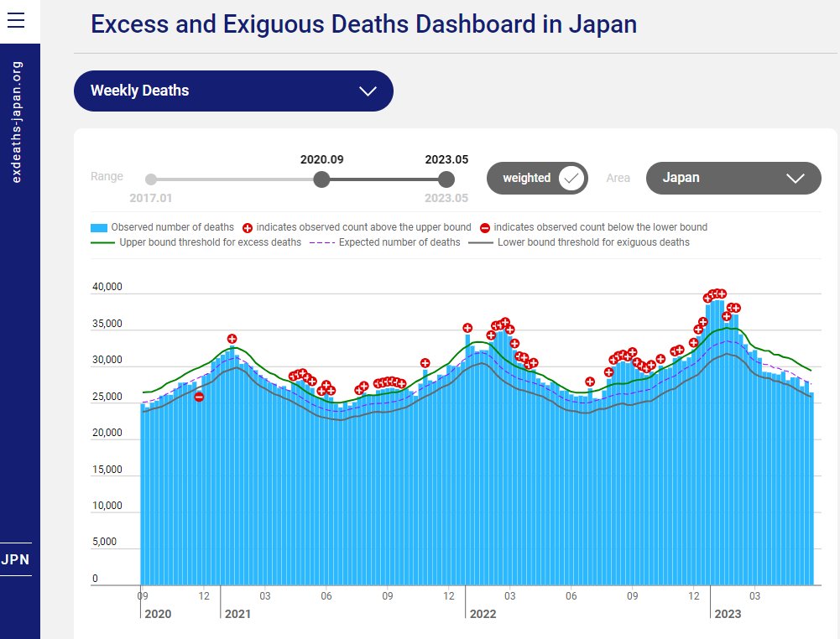Click the isolated plus marker near November 2021

point(425,363)
